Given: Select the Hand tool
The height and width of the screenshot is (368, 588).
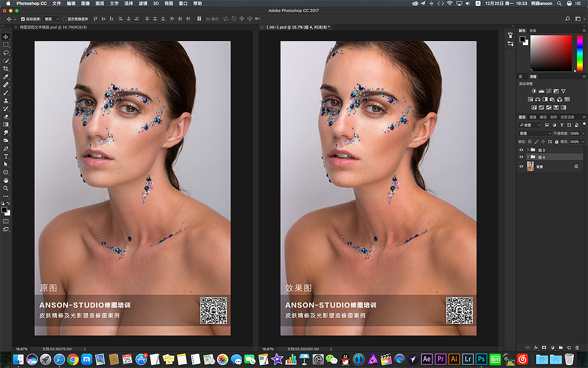Looking at the screenshot, I should (x=6, y=180).
